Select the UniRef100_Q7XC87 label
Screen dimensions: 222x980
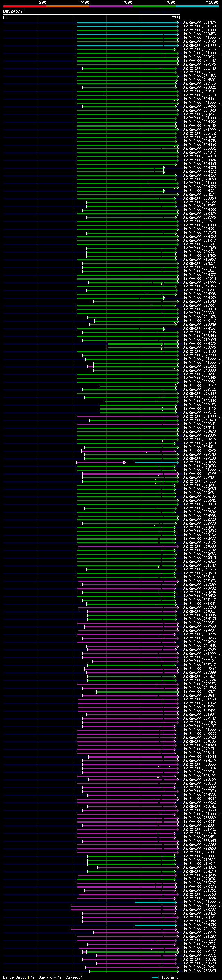pos(199,909)
